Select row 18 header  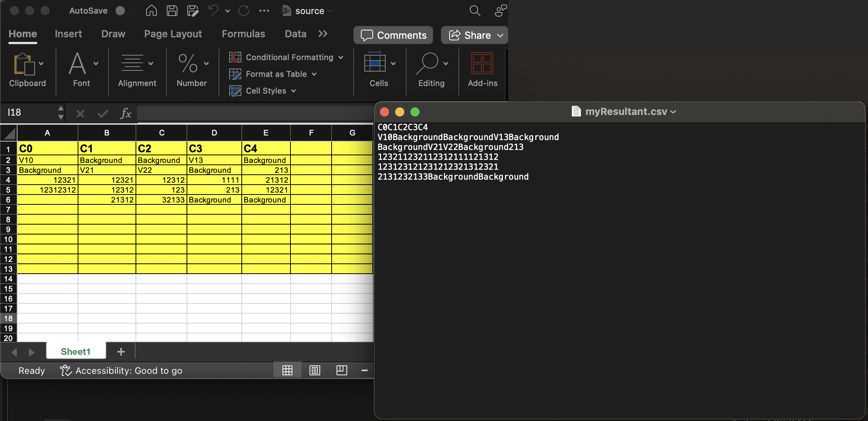tap(8, 318)
